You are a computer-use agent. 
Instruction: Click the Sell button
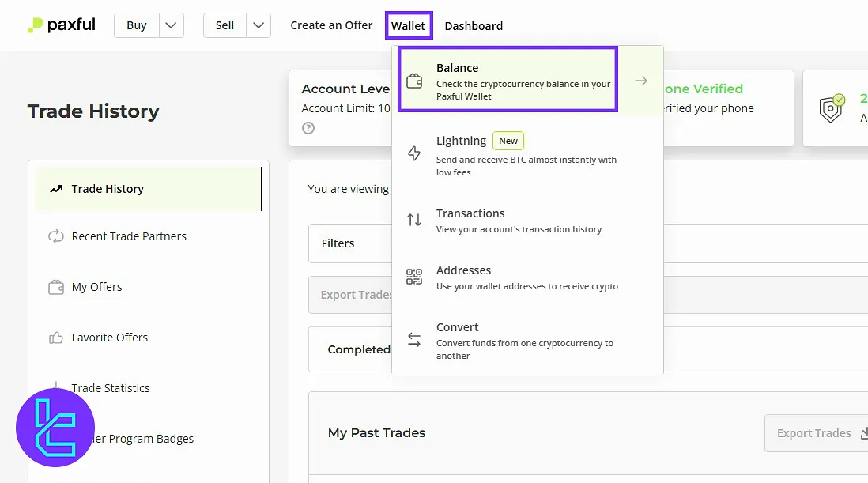click(x=225, y=25)
